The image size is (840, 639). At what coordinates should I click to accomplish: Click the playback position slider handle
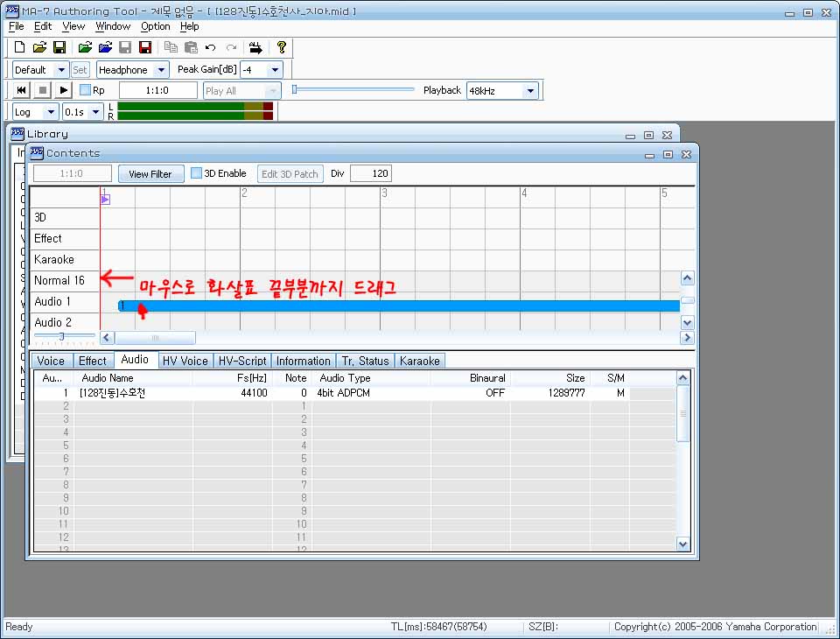click(x=294, y=89)
